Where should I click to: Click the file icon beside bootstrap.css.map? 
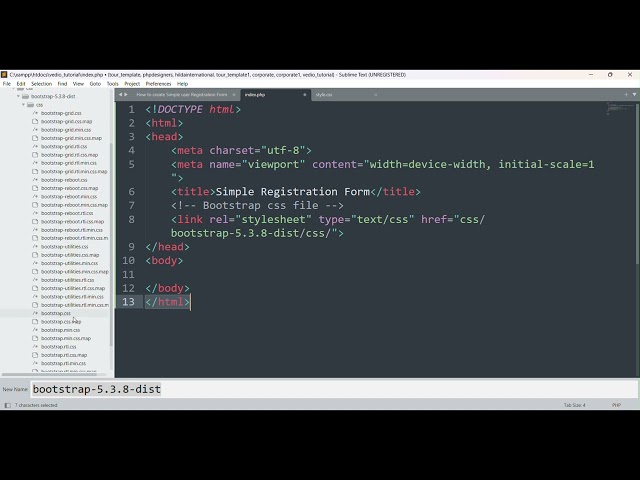pos(35,322)
